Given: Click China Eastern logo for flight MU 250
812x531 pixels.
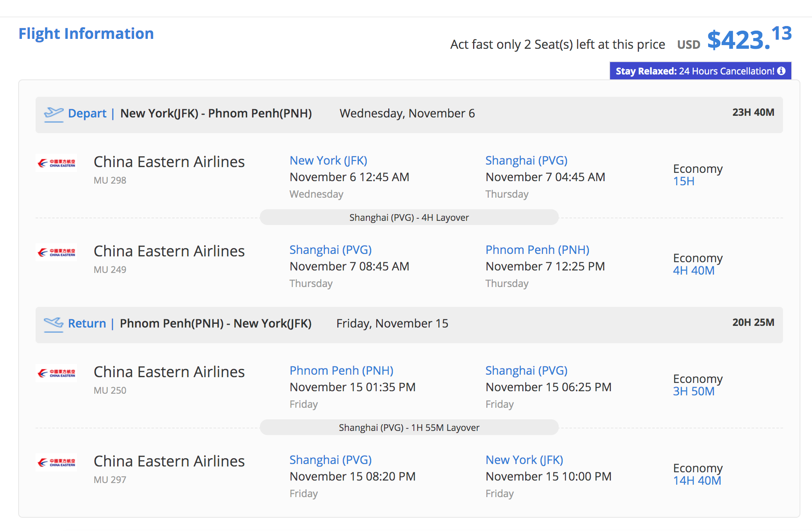Looking at the screenshot, I should (57, 373).
